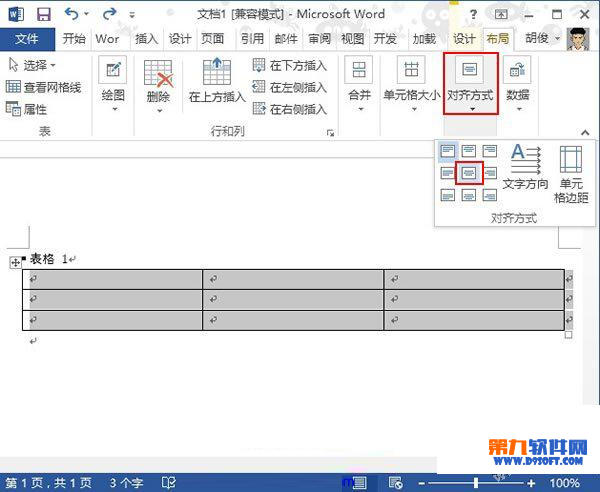Expand the 合并 merge group dropdown
This screenshot has width=600, height=492.
coord(359,84)
